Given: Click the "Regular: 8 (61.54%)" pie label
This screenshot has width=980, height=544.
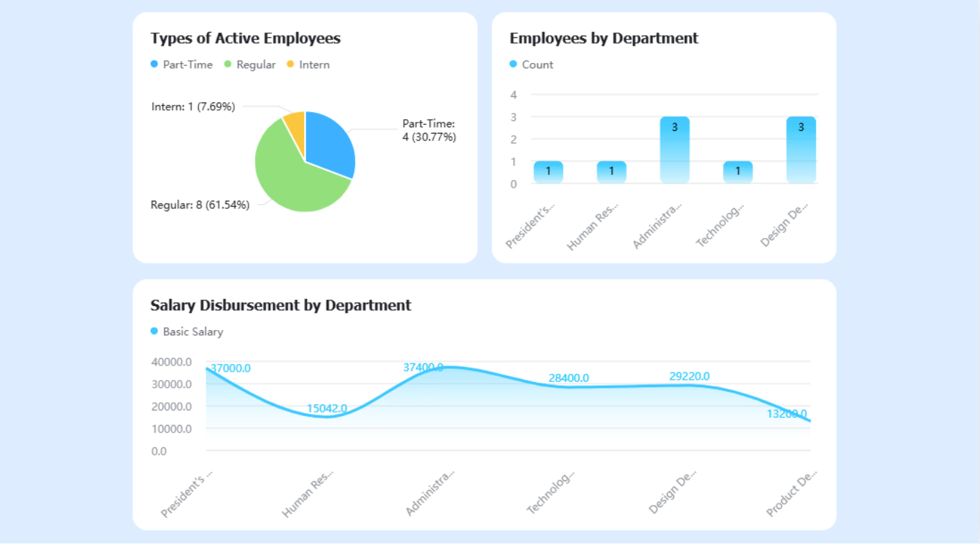Looking at the screenshot, I should (x=200, y=205).
